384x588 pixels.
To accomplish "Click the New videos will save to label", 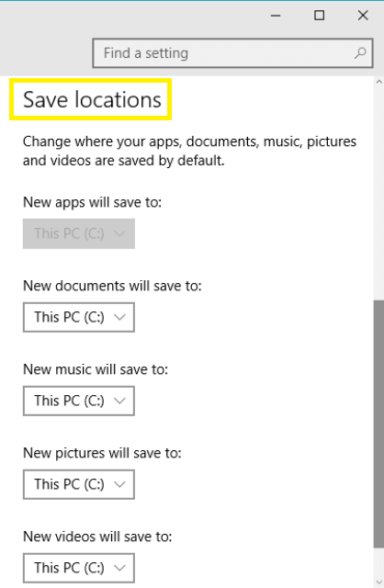I will tap(97, 537).
